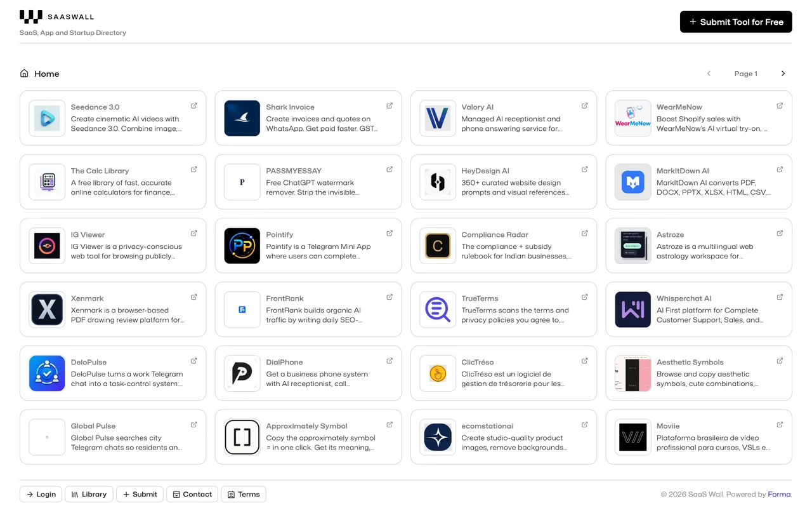Click the Login button in the footer
This screenshot has height=508, width=812.
click(41, 495)
